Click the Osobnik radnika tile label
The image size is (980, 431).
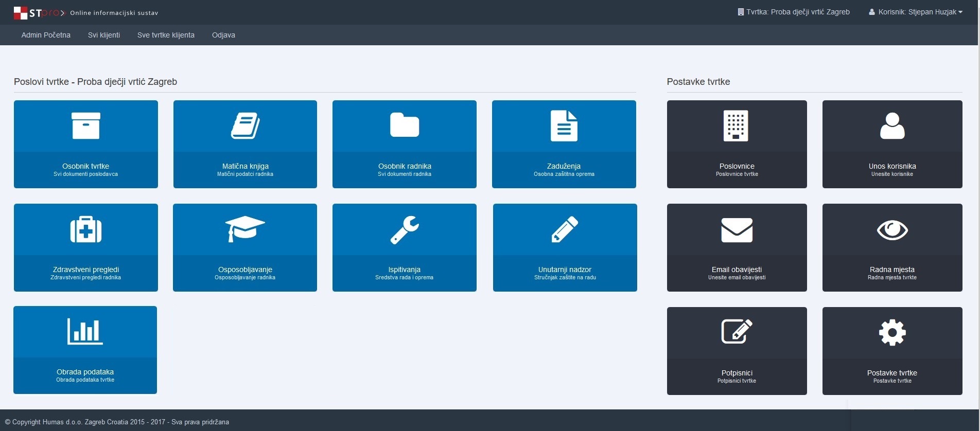click(405, 166)
